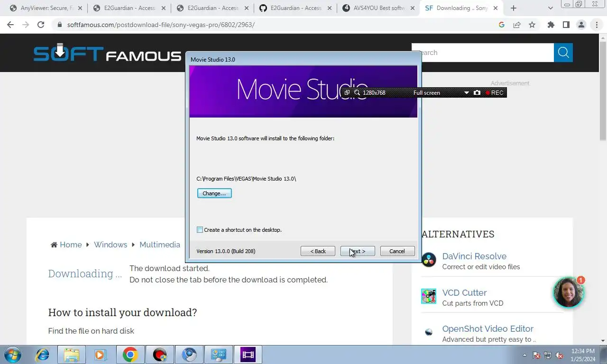This screenshot has width=607, height=364.
Task: Click the Chrome taskbar icon
Action: pyautogui.click(x=130, y=355)
